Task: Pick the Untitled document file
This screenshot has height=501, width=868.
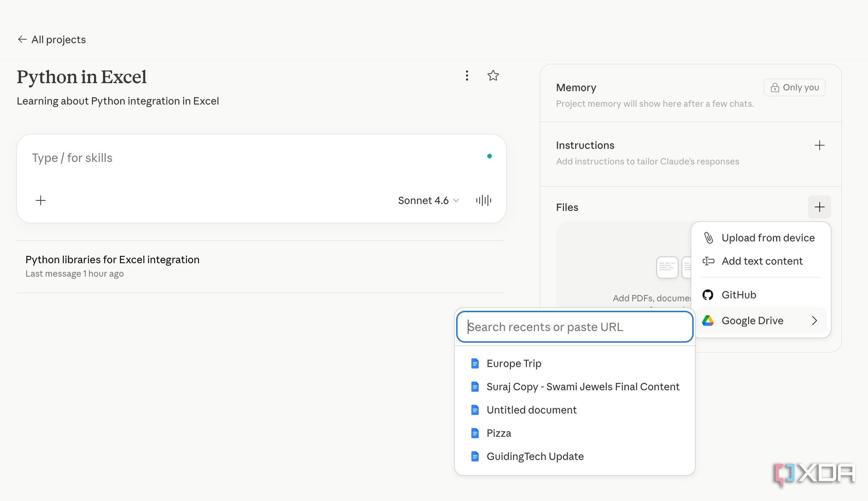Action: coord(575,410)
